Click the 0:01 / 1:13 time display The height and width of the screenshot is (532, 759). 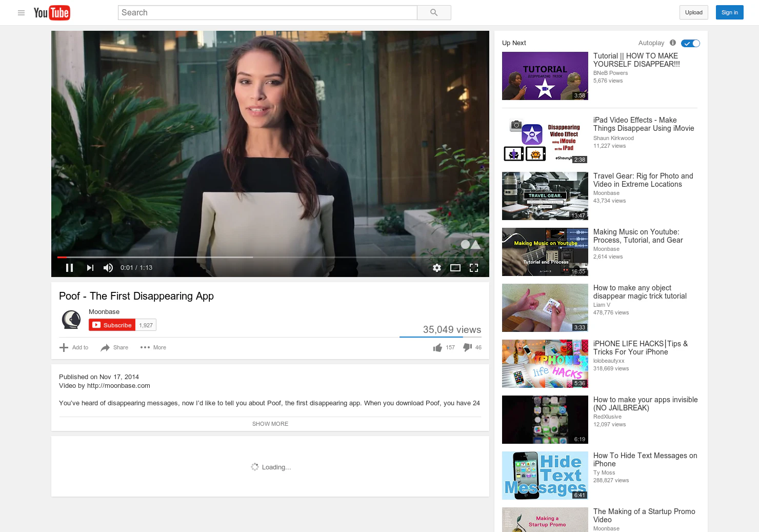136,268
